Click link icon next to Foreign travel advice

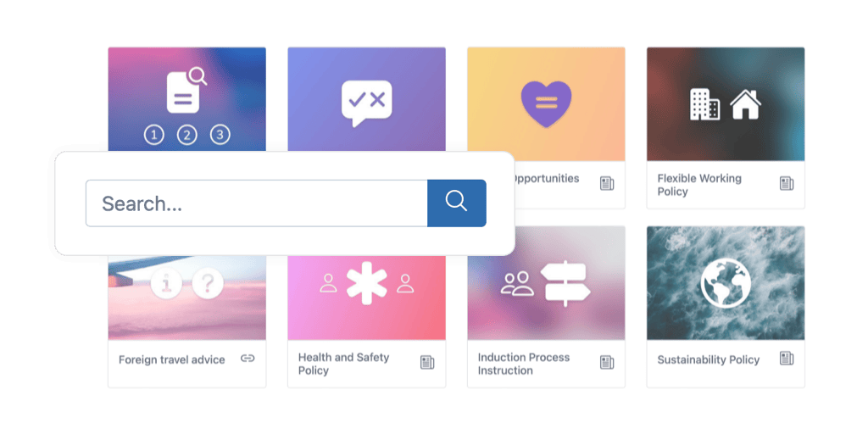pyautogui.click(x=248, y=359)
